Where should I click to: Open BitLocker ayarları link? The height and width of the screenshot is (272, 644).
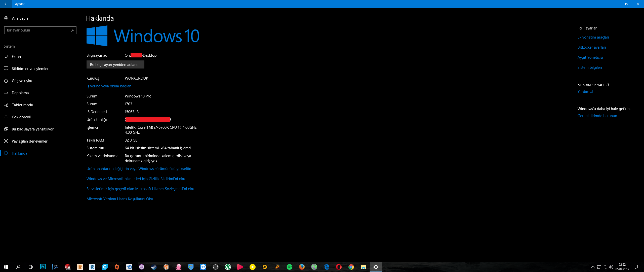coord(592,47)
